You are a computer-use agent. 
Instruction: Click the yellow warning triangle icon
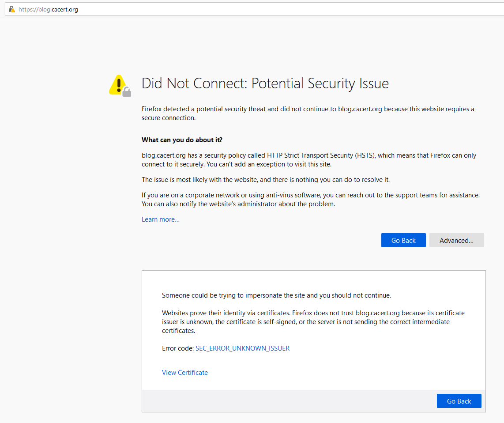[118, 84]
